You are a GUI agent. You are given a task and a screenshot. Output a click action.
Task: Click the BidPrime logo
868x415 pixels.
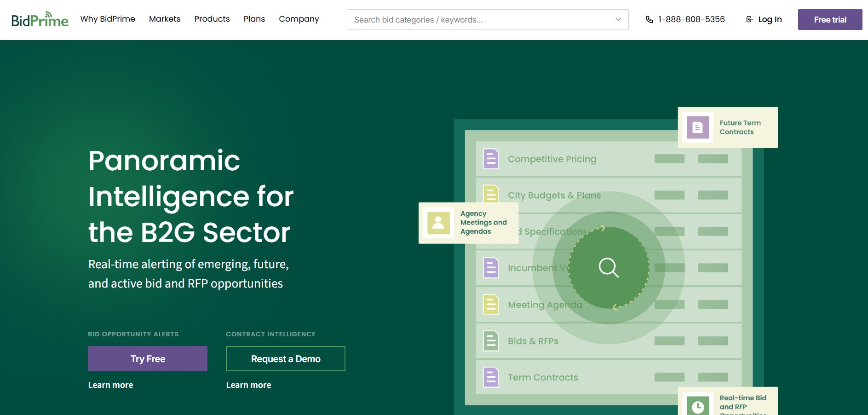click(x=40, y=19)
